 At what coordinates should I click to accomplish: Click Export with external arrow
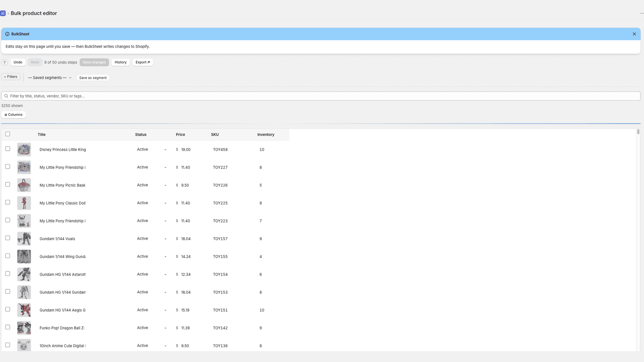pyautogui.click(x=142, y=62)
